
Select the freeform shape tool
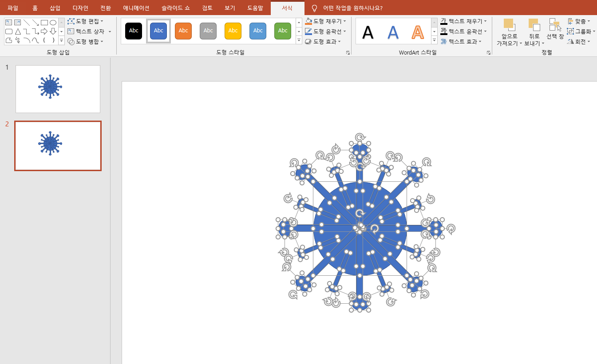(x=8, y=40)
